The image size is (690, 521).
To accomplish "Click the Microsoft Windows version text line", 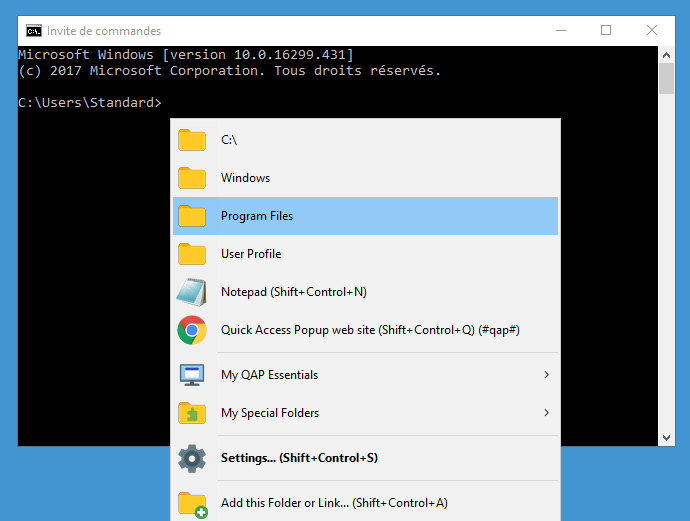I will 186,55.
